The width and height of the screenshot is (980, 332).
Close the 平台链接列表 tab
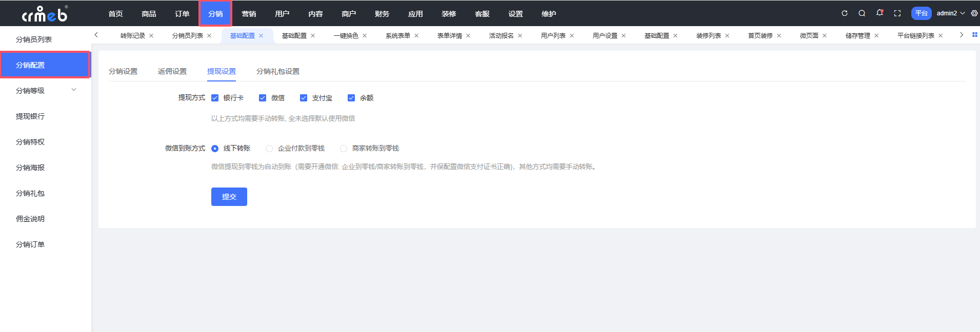coord(941,36)
